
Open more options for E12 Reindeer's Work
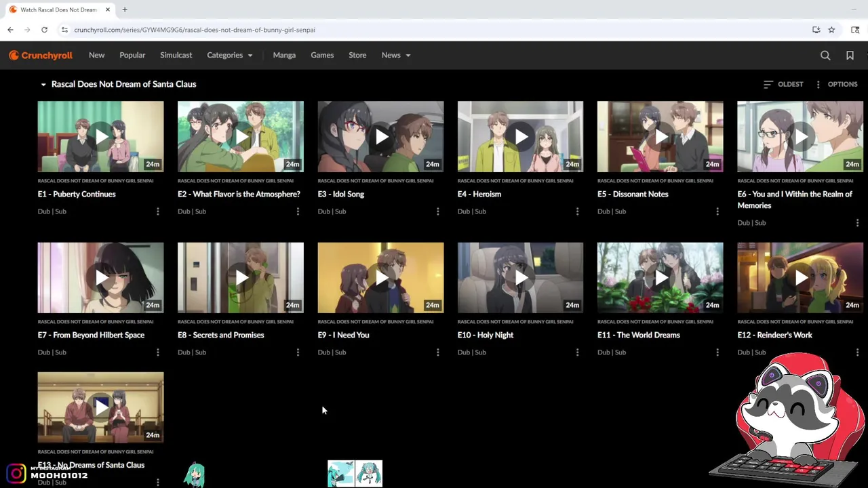coord(857,352)
